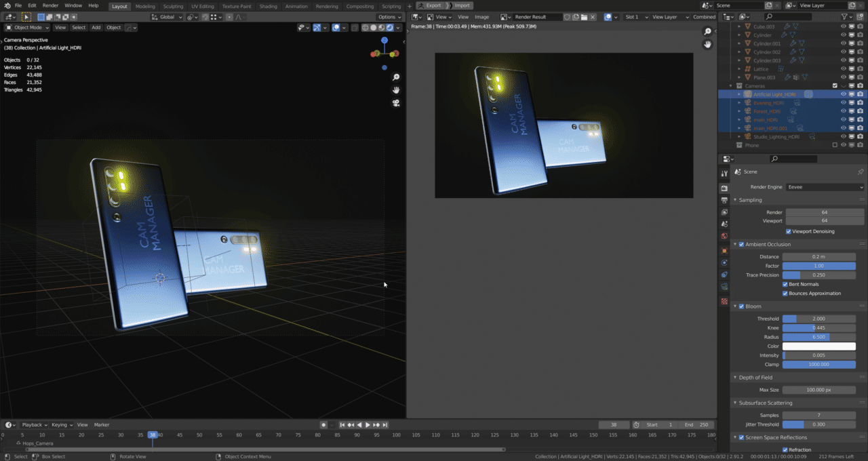Select the pan hand icon in image editor

707,44
